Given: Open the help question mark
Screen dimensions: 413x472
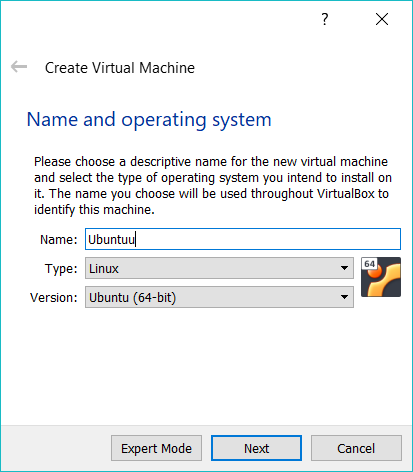Looking at the screenshot, I should click(325, 19).
